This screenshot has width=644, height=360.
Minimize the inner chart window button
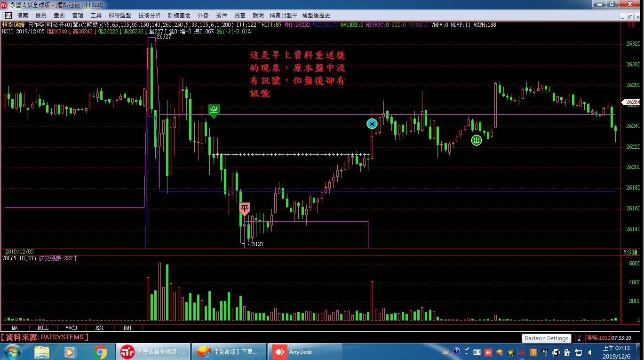(623, 16)
